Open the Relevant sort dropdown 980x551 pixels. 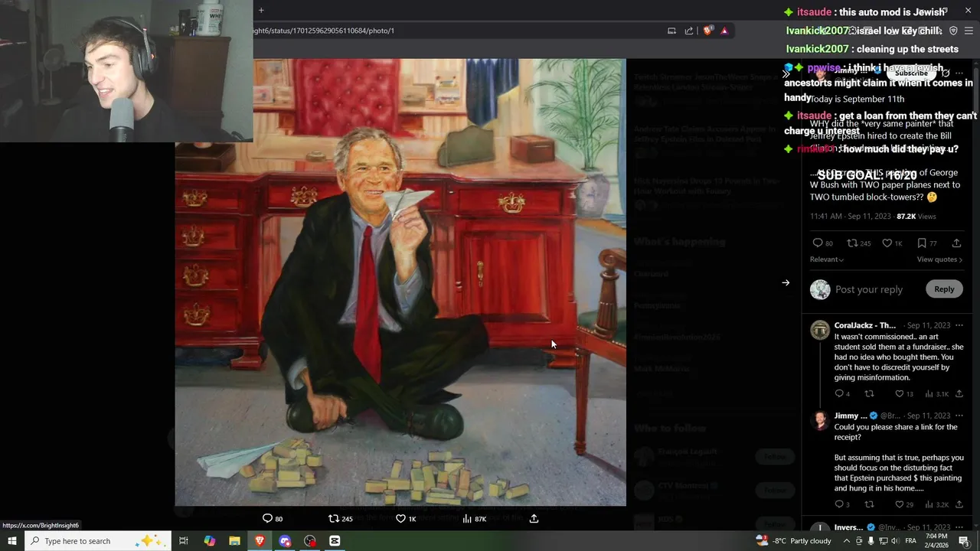(827, 259)
